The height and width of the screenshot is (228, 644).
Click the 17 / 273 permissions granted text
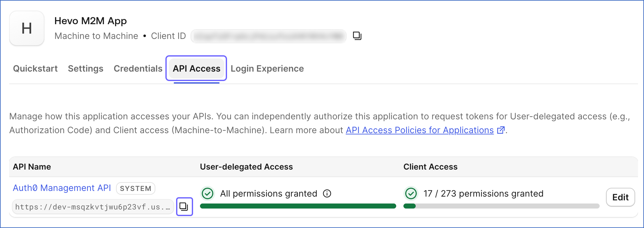pyautogui.click(x=483, y=193)
